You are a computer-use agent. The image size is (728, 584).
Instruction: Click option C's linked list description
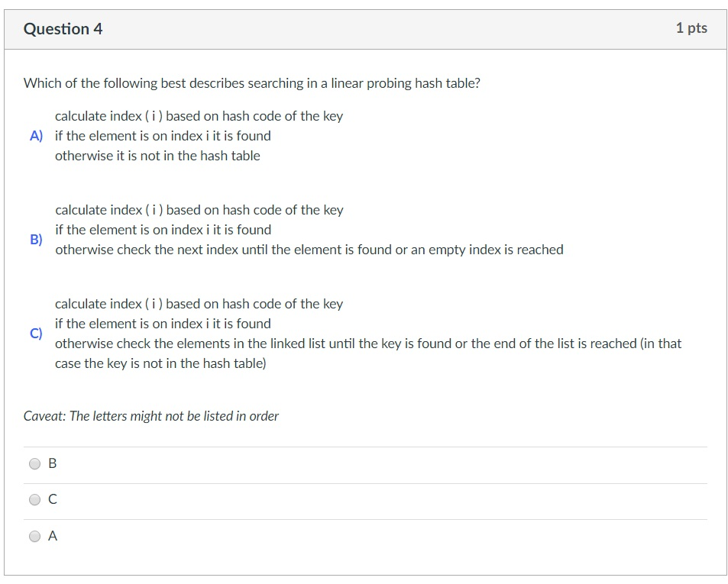(367, 344)
